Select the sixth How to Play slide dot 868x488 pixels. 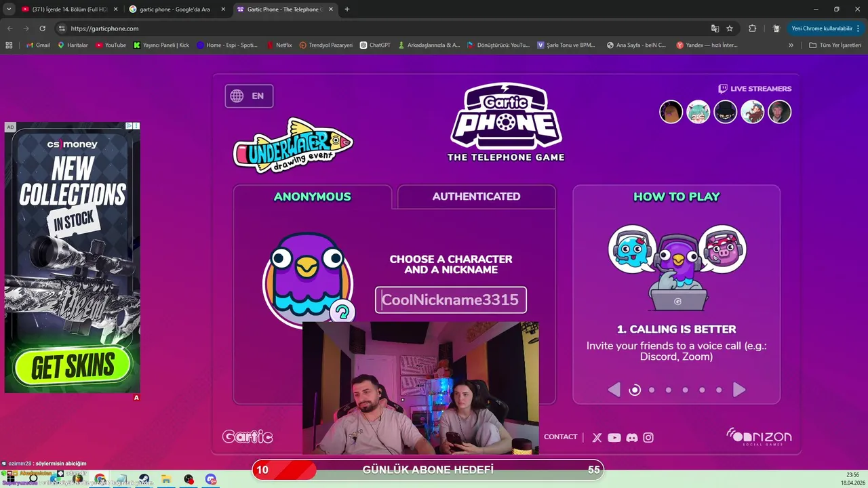[719, 390]
